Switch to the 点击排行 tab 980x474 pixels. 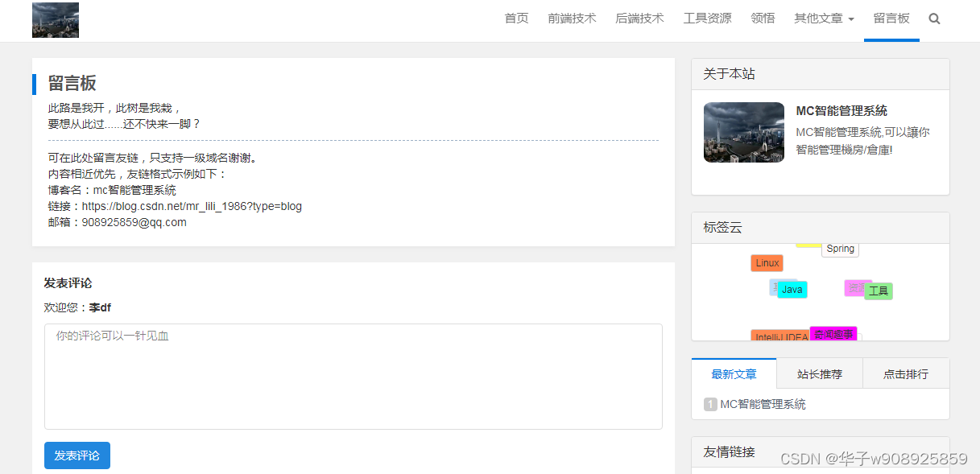pos(906,374)
